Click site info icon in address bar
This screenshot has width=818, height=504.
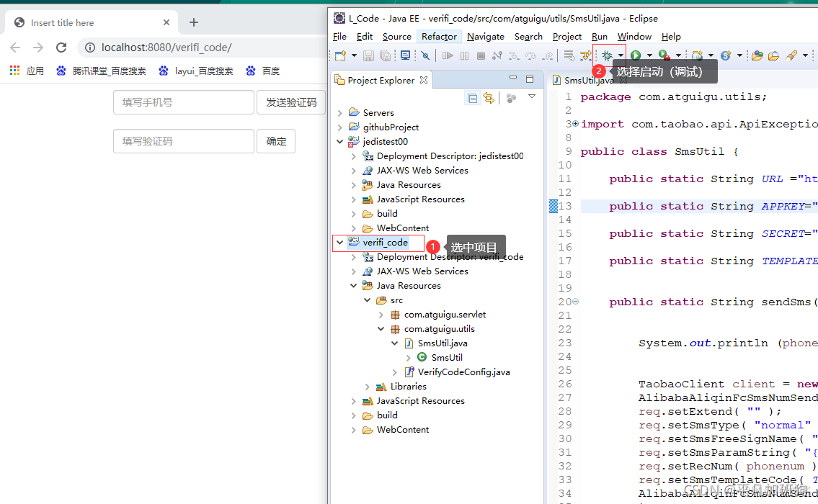pos(90,48)
